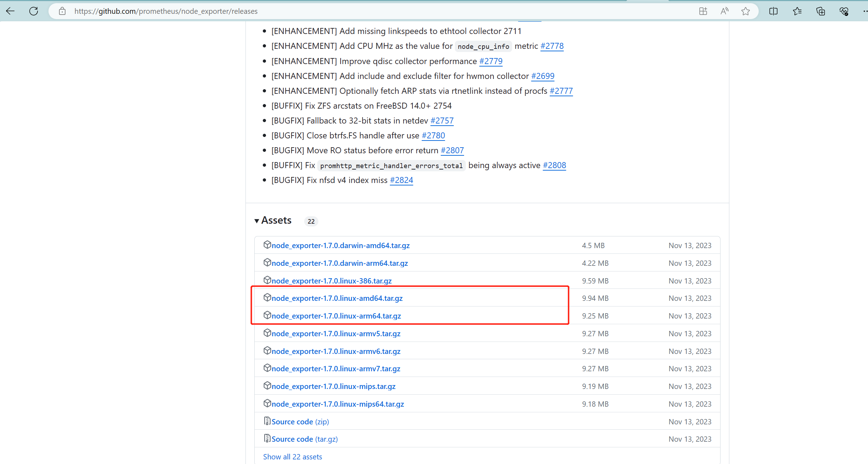Viewport: 868px width, 464px height.
Task: Open split screen view icon
Action: click(x=774, y=11)
